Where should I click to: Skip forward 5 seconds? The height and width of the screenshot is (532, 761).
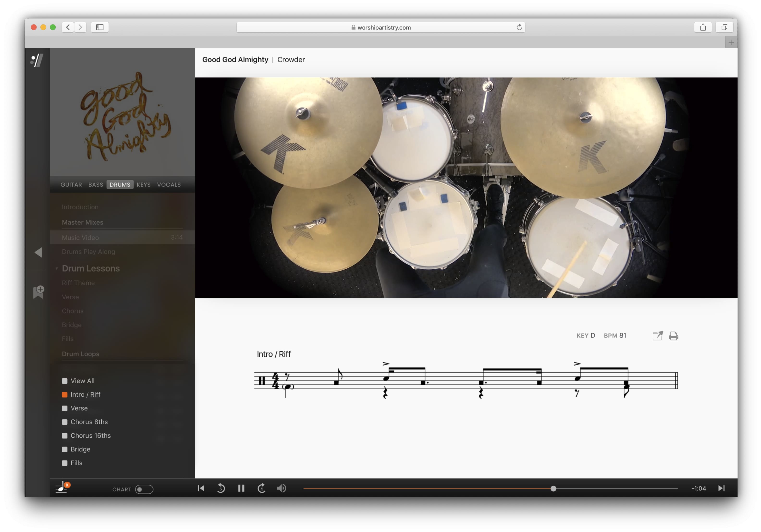point(262,488)
